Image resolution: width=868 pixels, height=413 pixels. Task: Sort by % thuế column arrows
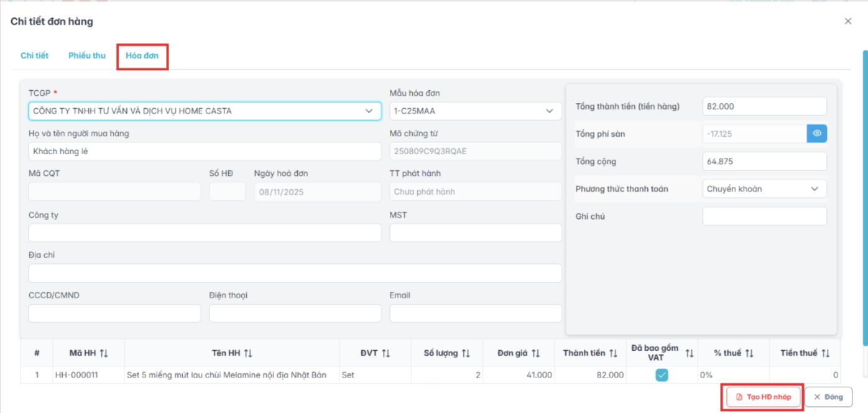749,353
